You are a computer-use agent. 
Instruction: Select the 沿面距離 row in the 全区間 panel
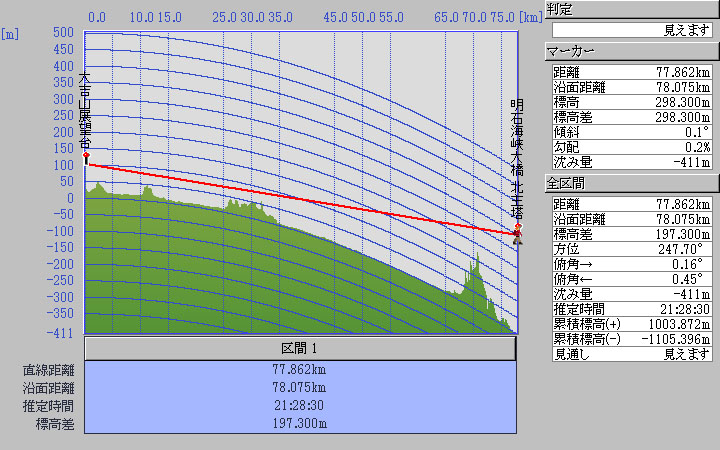click(x=632, y=219)
